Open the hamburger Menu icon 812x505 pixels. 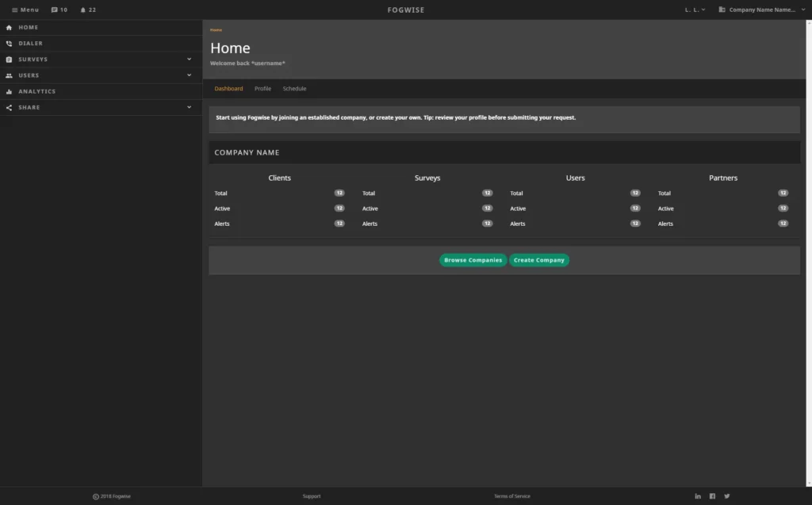click(x=14, y=10)
